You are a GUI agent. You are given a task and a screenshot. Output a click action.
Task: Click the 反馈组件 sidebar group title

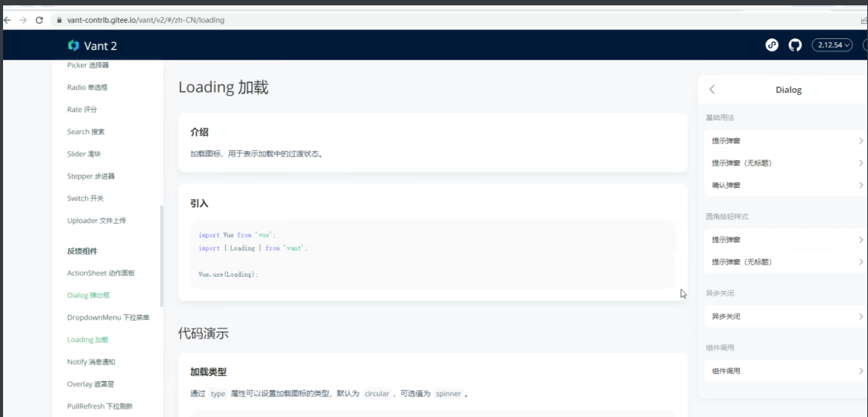point(83,251)
